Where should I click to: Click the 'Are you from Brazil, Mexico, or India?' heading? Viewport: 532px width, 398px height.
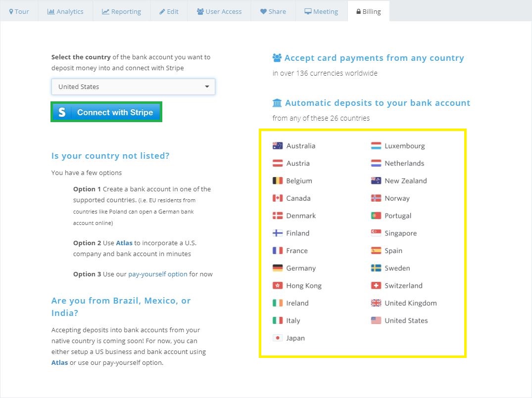(121, 307)
